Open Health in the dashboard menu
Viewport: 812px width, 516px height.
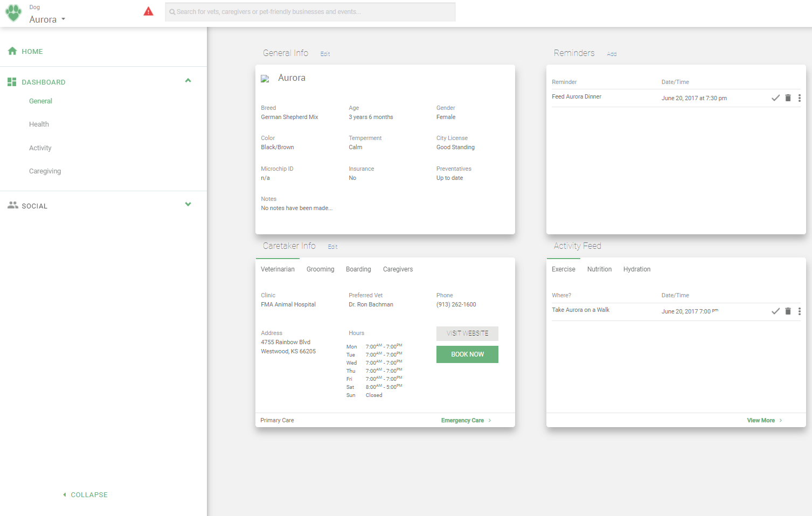click(39, 124)
